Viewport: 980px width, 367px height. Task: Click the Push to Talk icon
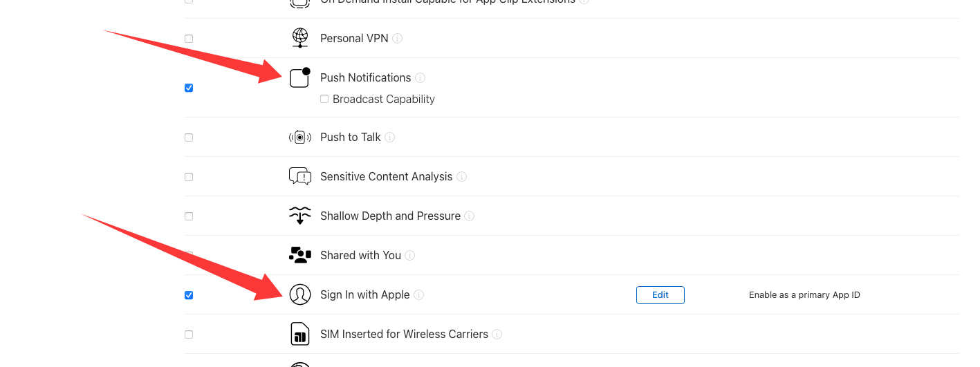[299, 137]
